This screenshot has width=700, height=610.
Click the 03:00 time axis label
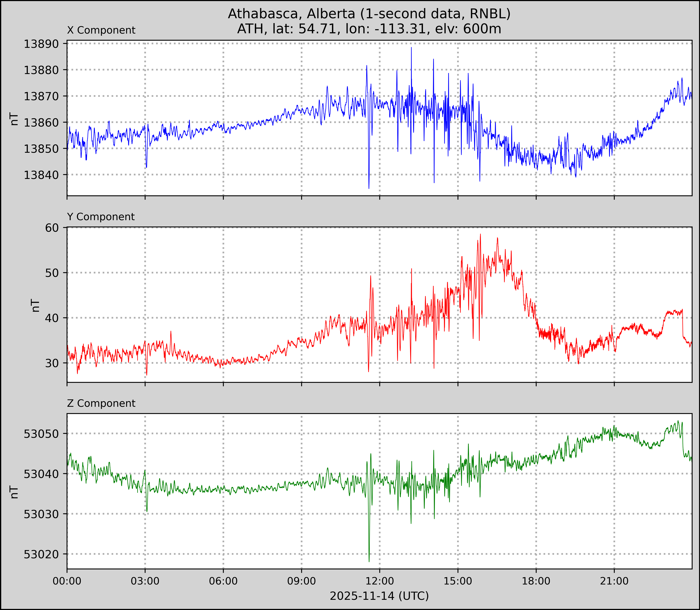click(145, 581)
